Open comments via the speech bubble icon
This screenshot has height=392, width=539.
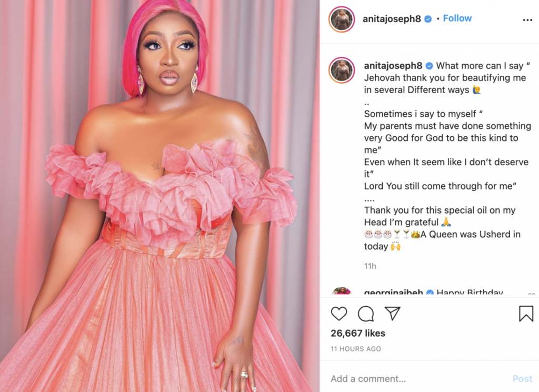pyautogui.click(x=366, y=313)
